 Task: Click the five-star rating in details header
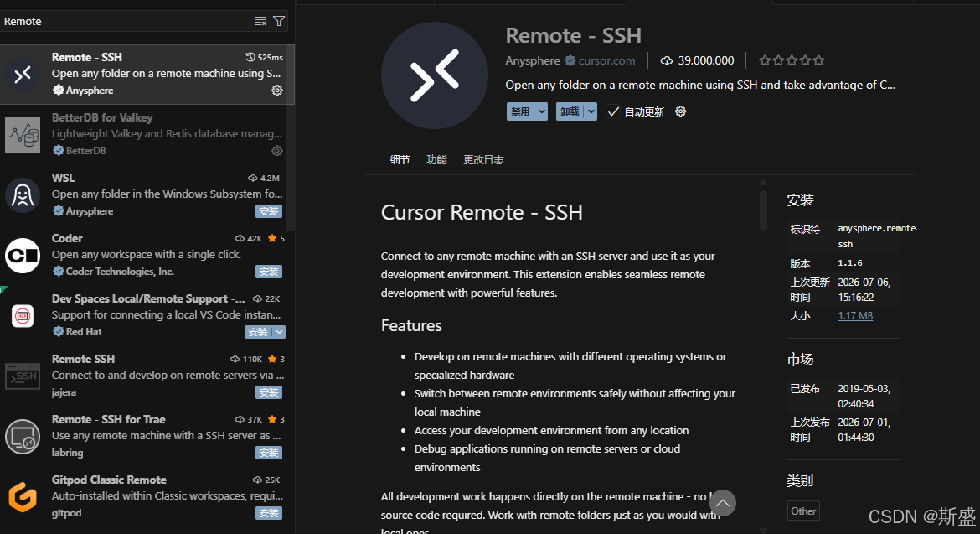pos(792,60)
